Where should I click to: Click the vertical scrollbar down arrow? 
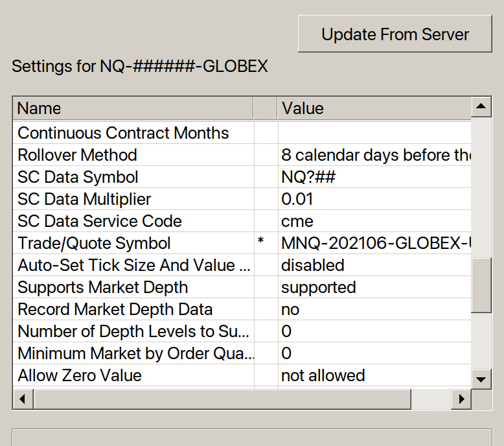[x=481, y=379]
